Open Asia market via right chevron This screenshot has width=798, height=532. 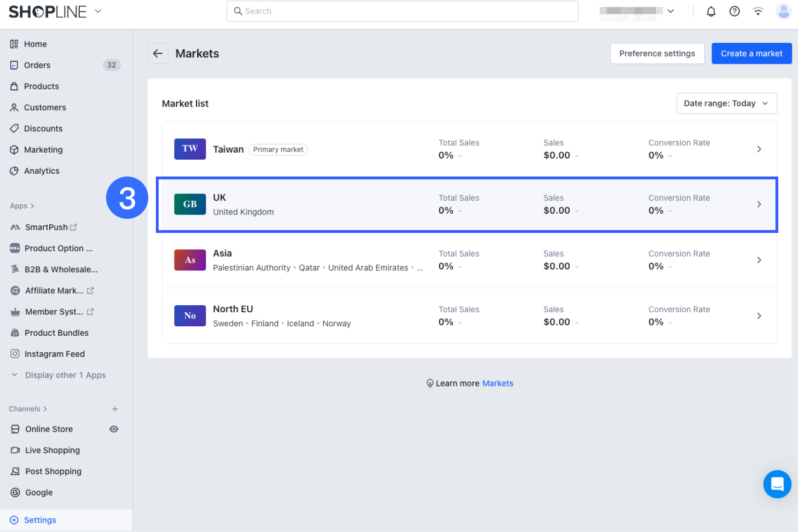759,260
